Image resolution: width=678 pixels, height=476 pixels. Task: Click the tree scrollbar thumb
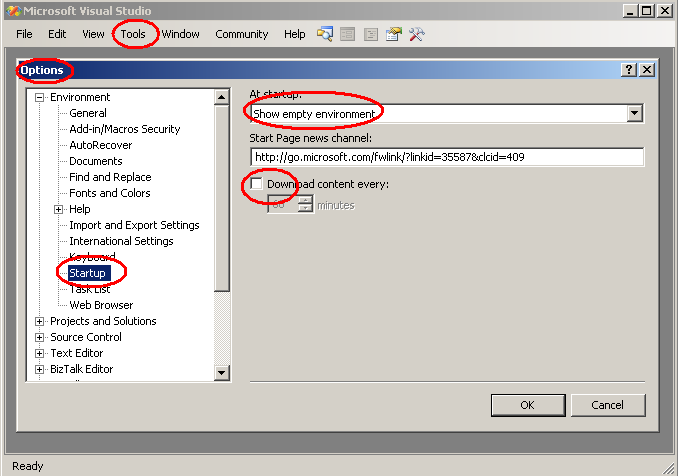coord(221,198)
